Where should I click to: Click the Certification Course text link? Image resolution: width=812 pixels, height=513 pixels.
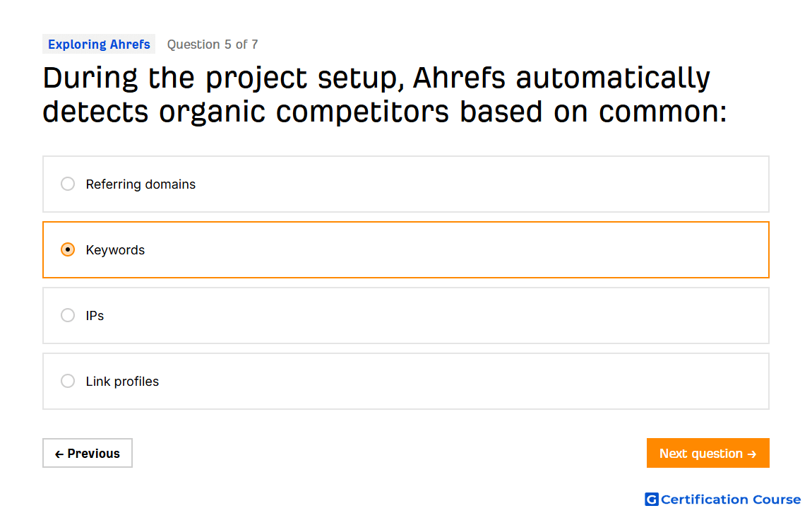tap(731, 500)
